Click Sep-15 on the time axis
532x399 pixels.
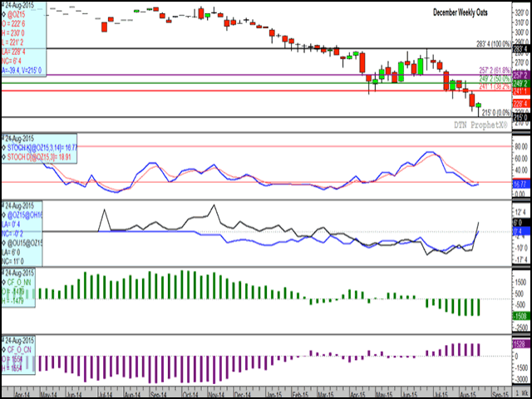point(501,395)
